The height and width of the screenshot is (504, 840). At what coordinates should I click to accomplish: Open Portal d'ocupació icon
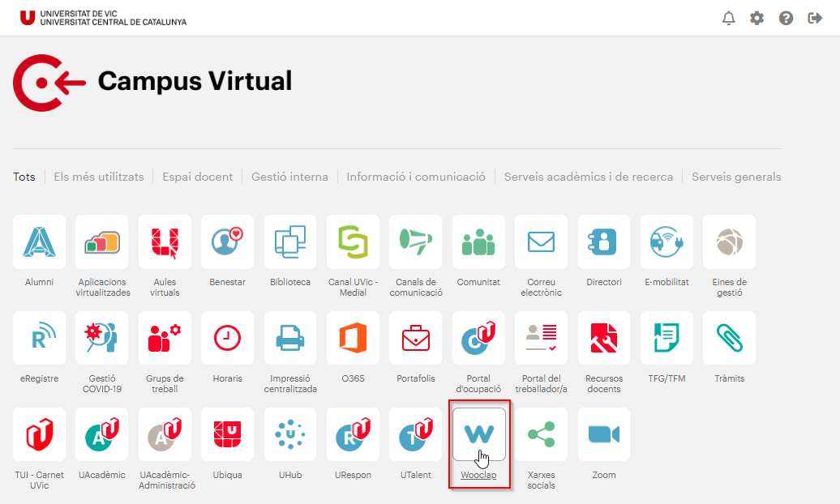478,339
